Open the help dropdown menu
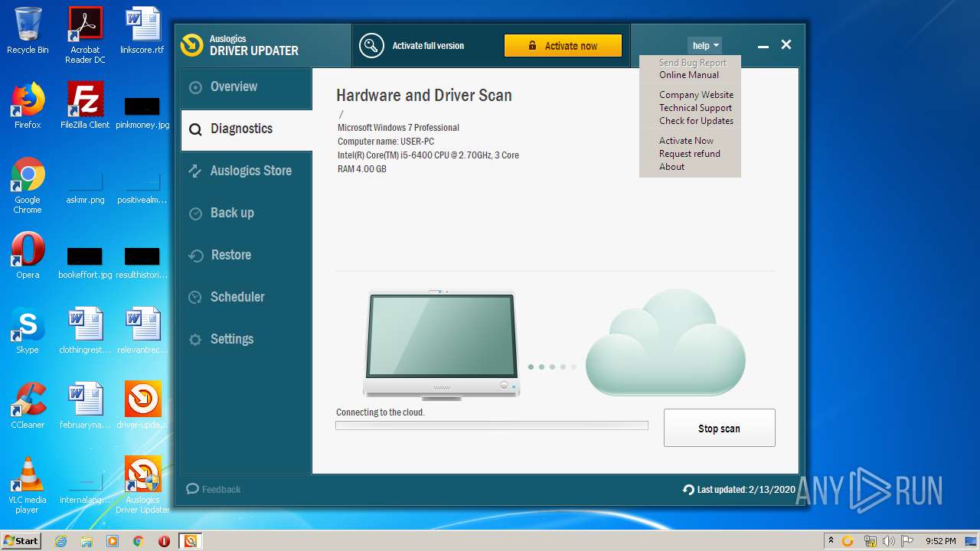This screenshot has height=551, width=980. (704, 46)
